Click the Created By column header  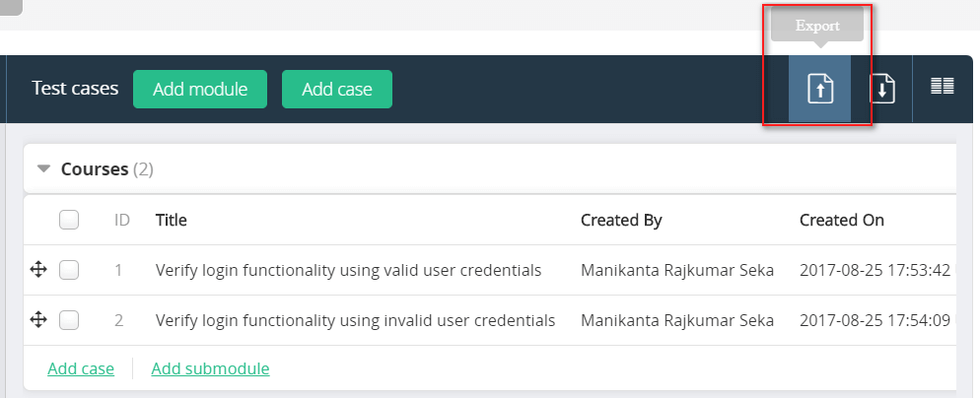point(621,220)
